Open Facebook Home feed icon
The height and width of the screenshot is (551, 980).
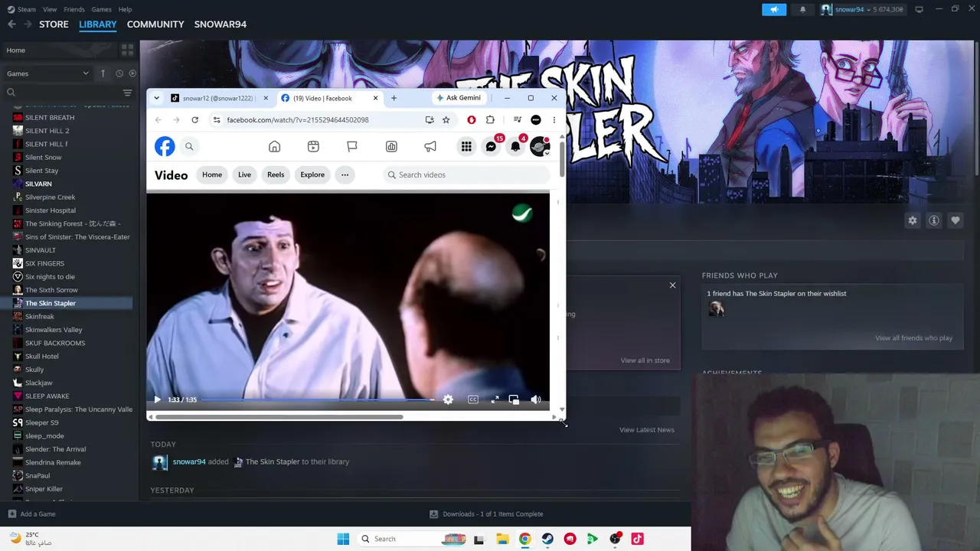(274, 146)
